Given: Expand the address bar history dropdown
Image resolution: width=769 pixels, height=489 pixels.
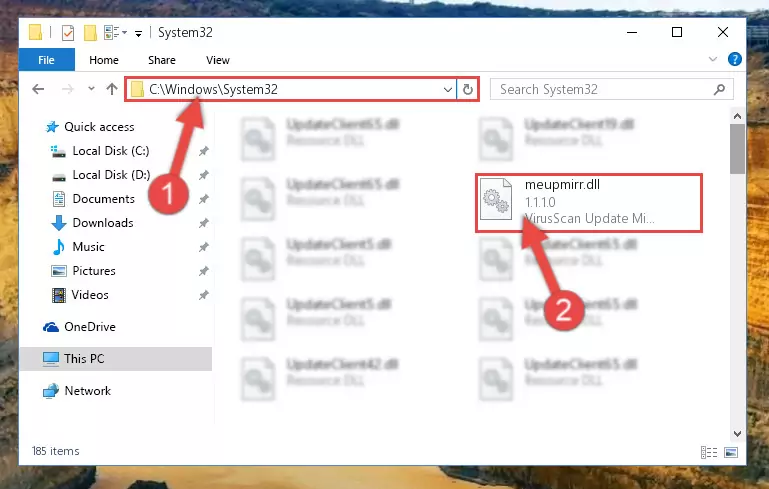Looking at the screenshot, I should point(447,90).
